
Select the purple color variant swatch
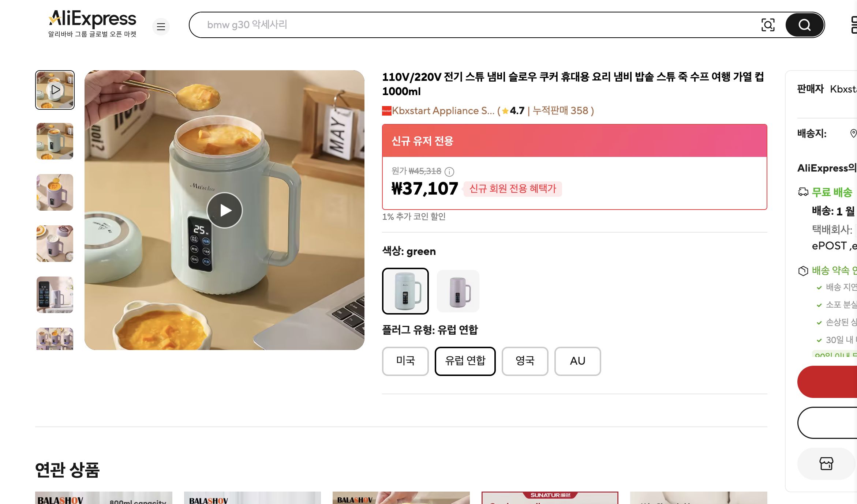[458, 291]
